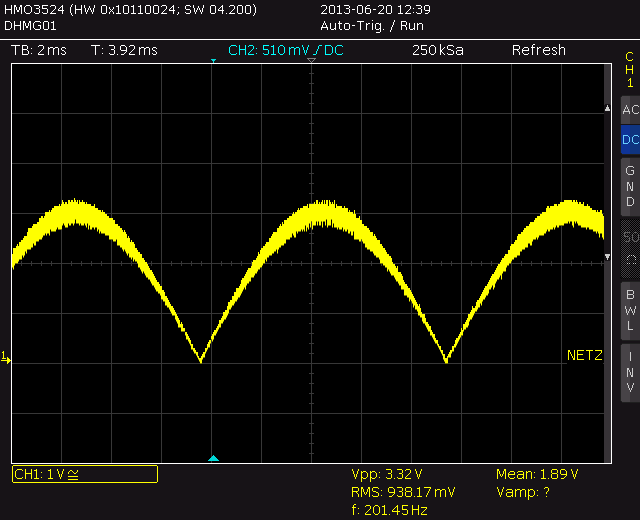Click the CH1: 1 V channel box
This screenshot has width=640, height=520.
coord(85,474)
